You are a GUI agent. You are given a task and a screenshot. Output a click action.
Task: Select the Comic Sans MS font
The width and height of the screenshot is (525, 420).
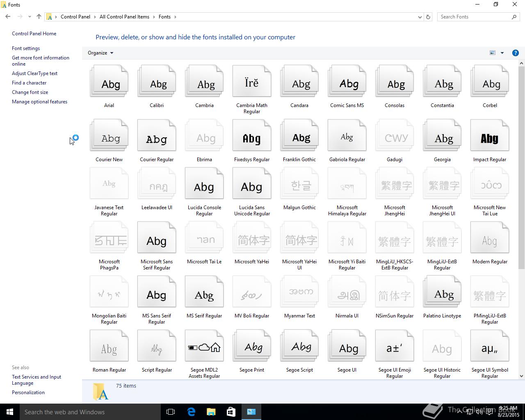pos(347,81)
